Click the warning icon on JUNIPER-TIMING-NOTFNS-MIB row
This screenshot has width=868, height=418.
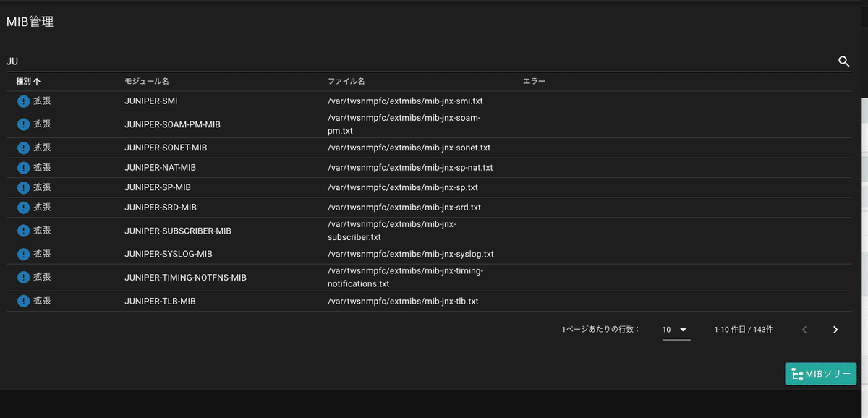24,276
